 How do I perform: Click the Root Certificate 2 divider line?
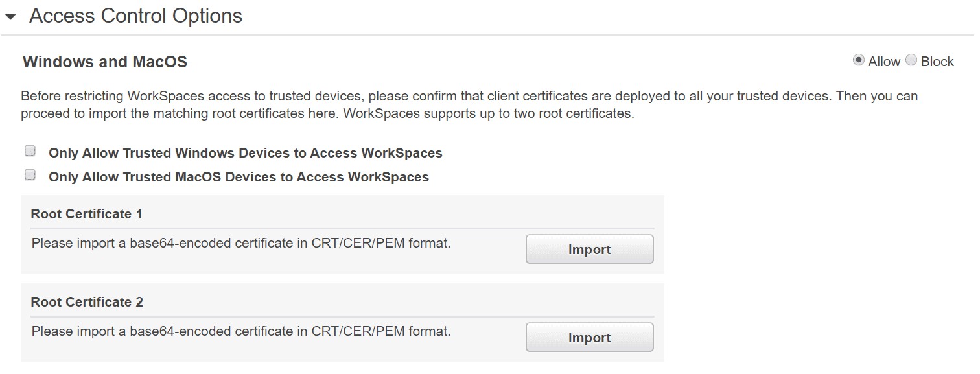pos(342,316)
